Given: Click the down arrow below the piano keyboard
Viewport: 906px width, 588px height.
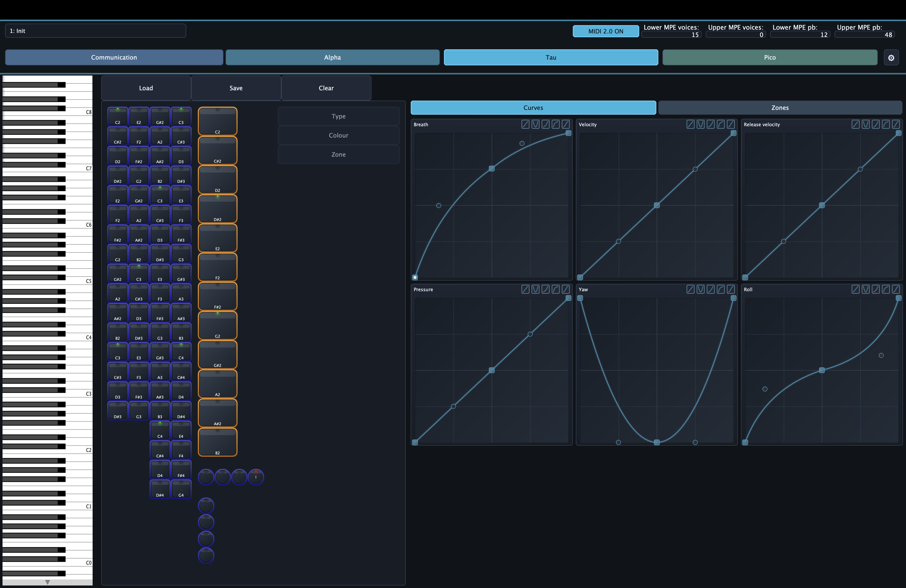Looking at the screenshot, I should 48,582.
